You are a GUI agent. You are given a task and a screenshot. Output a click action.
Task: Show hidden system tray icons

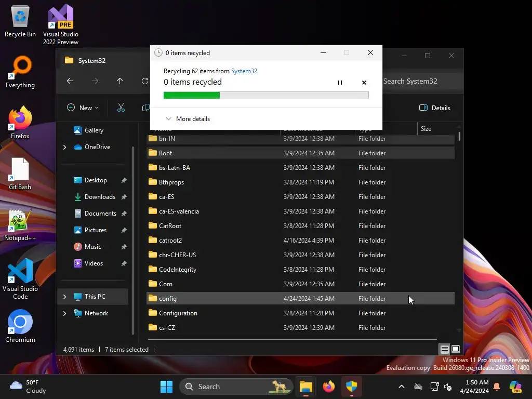402,387
